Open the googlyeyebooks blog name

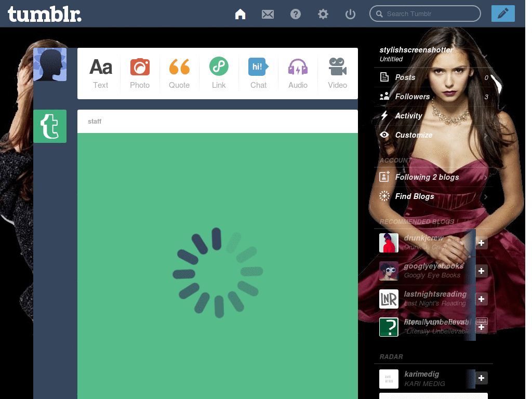coord(434,266)
